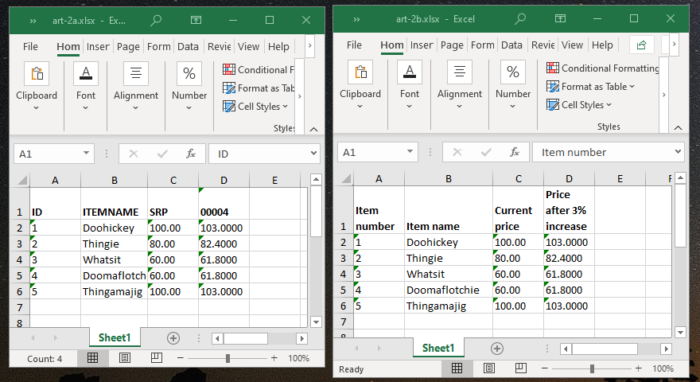Switch to Normal view in art-2b status bar
This screenshot has height=382, width=700.
(457, 368)
